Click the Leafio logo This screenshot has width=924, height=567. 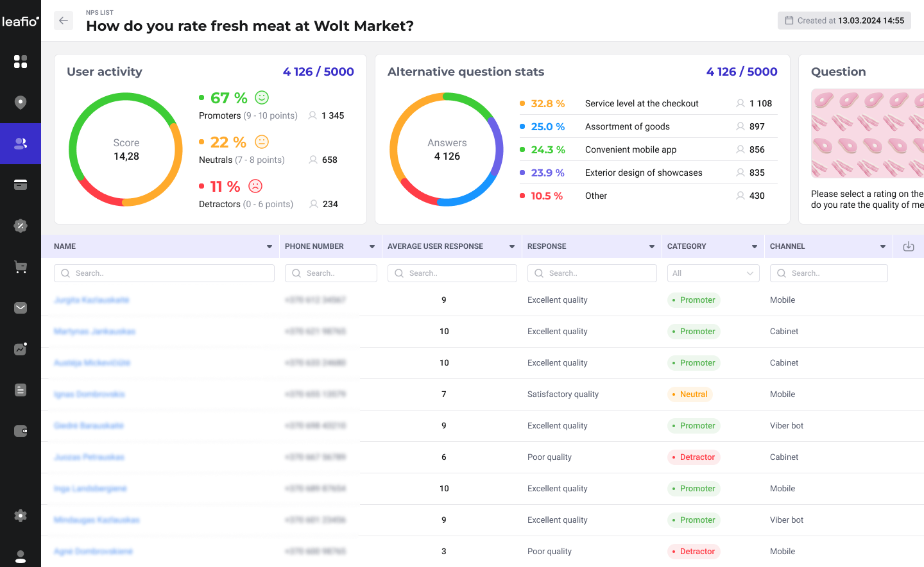click(21, 21)
